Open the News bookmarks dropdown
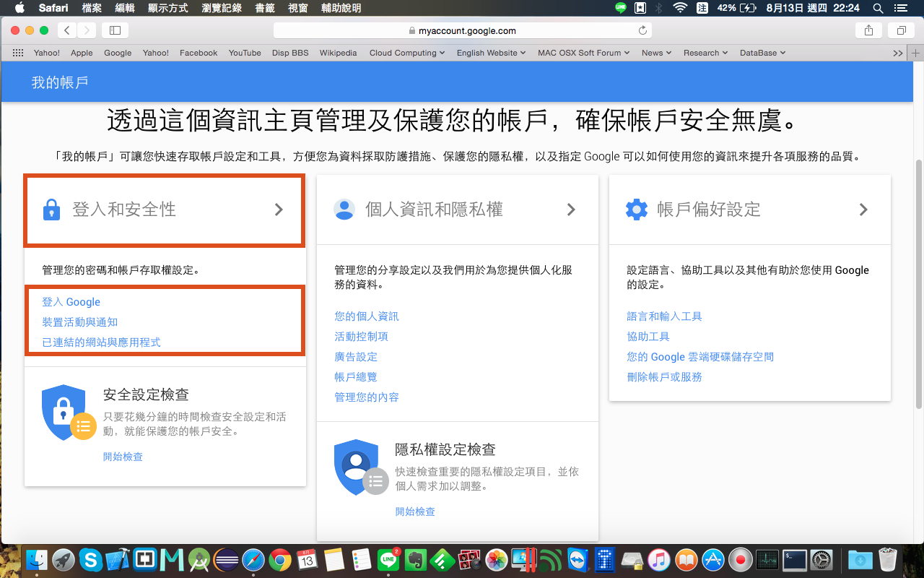 coord(656,53)
